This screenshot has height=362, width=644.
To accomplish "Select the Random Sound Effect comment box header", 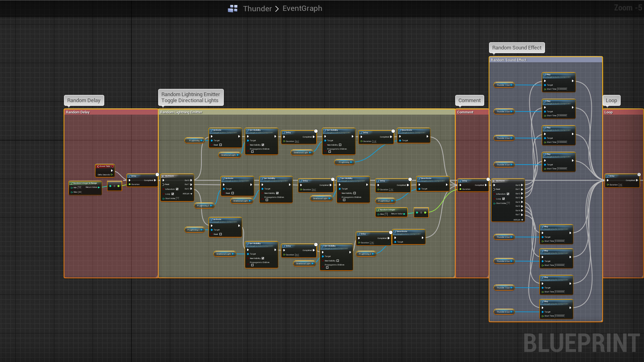I will click(x=546, y=60).
